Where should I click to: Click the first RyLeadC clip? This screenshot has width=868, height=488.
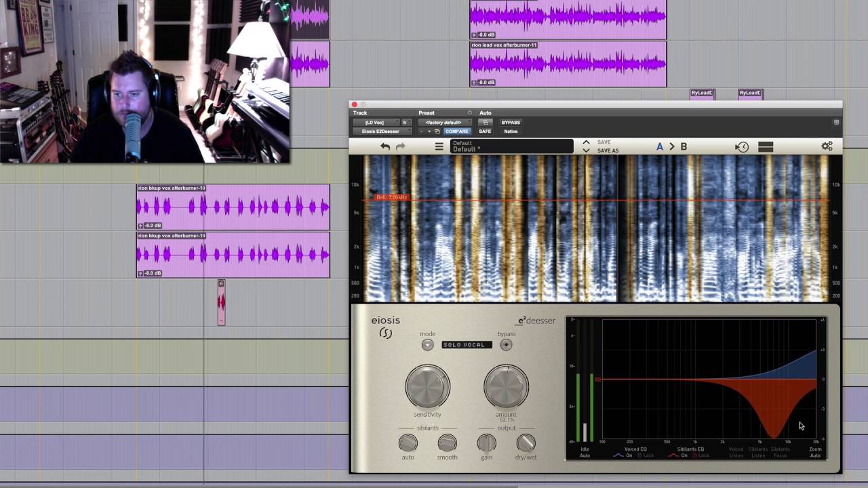(x=702, y=94)
